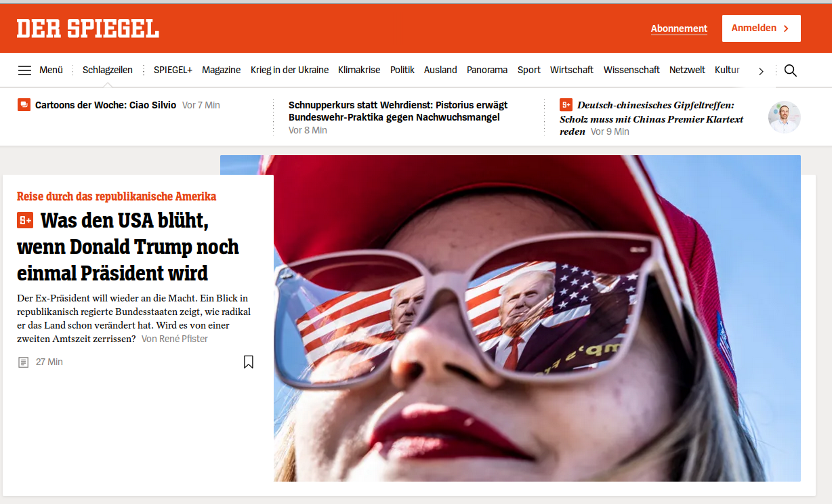Open the Politik section
Image resolution: width=832 pixels, height=504 pixels.
(402, 70)
